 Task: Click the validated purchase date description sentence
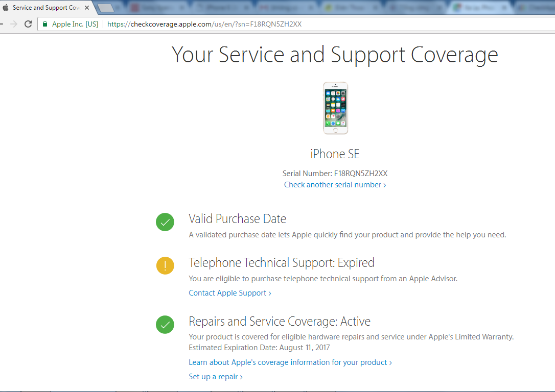(347, 235)
